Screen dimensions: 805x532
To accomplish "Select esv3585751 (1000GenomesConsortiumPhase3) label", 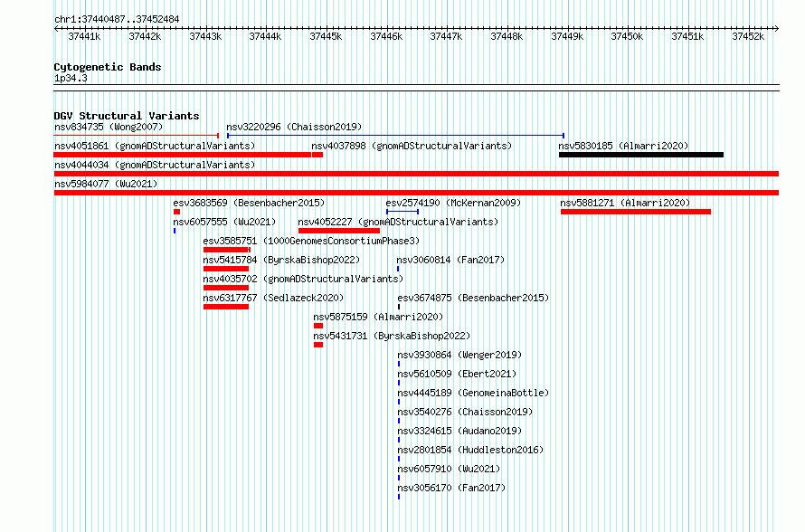I will pos(311,241).
